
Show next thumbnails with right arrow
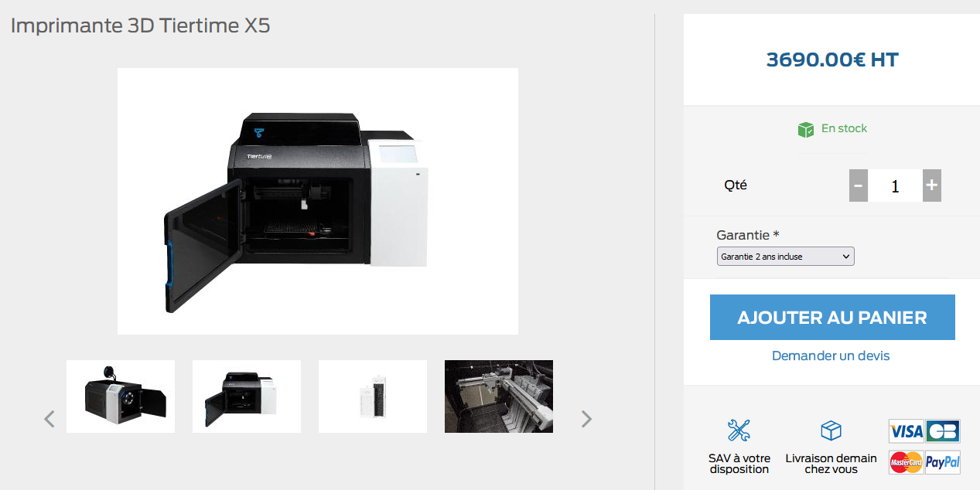click(x=586, y=419)
